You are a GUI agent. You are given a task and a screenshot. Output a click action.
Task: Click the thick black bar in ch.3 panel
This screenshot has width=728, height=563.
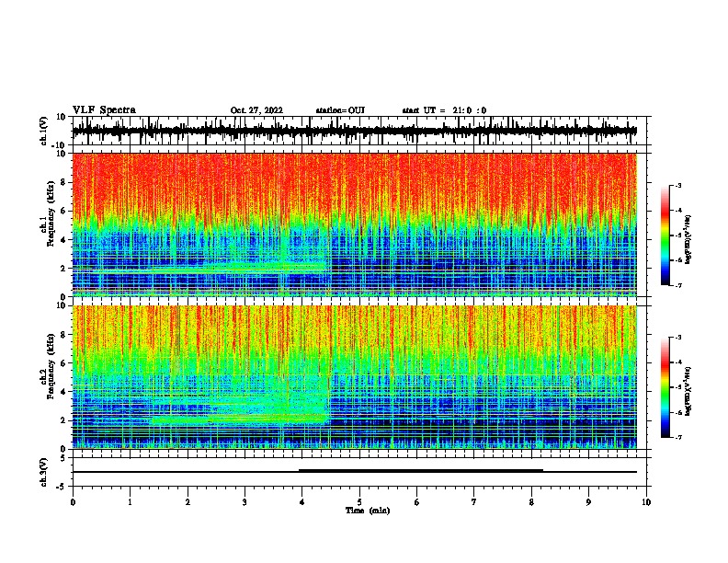421,471
